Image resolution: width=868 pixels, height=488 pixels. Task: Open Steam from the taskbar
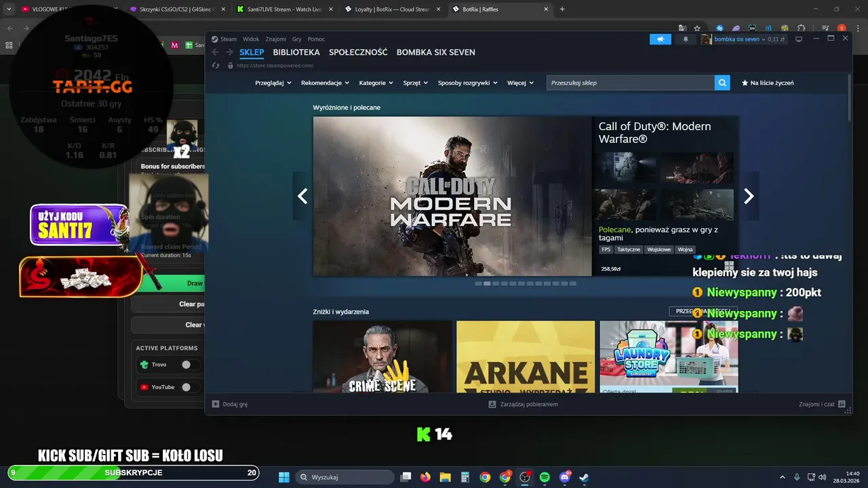tap(585, 477)
